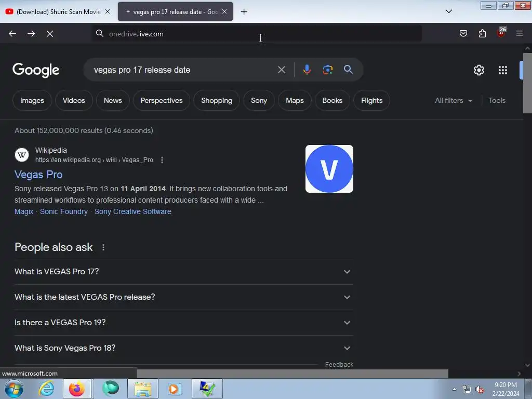Open the All filters dropdown

click(454, 100)
